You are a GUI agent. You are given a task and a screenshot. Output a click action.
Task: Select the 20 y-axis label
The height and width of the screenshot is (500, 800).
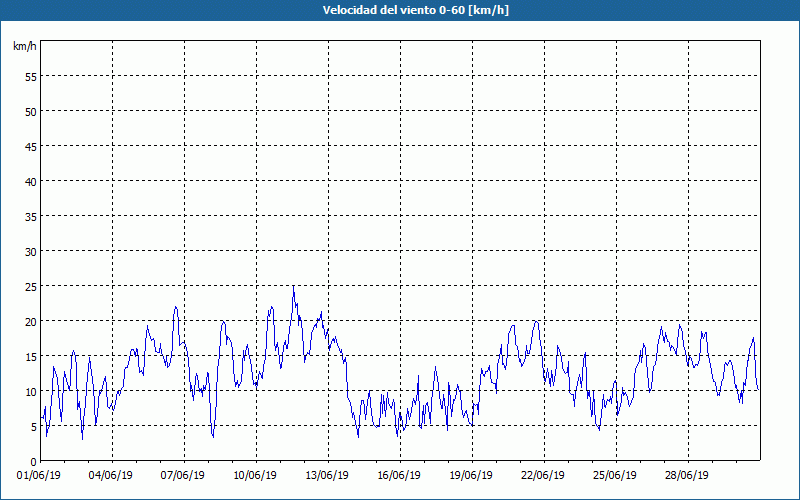31,321
